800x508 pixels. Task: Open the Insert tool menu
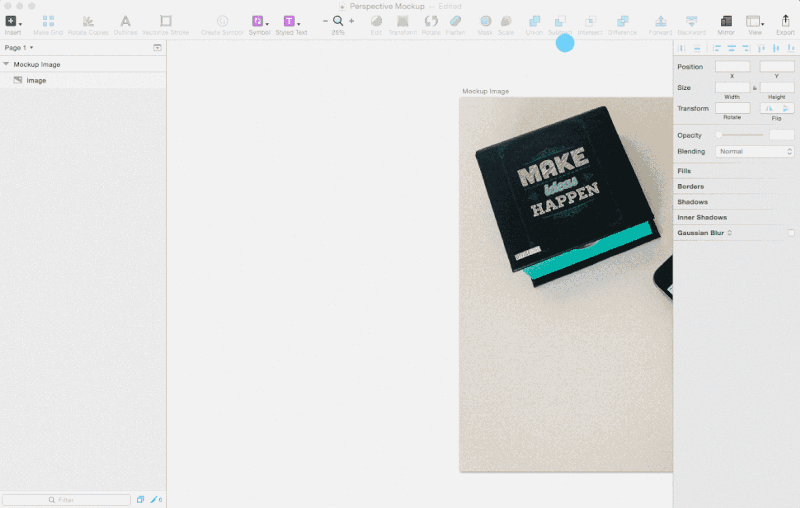[13, 21]
